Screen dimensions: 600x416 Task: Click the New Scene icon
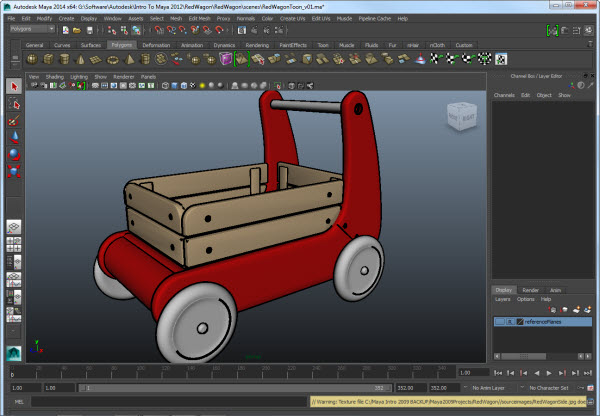(x=66, y=30)
